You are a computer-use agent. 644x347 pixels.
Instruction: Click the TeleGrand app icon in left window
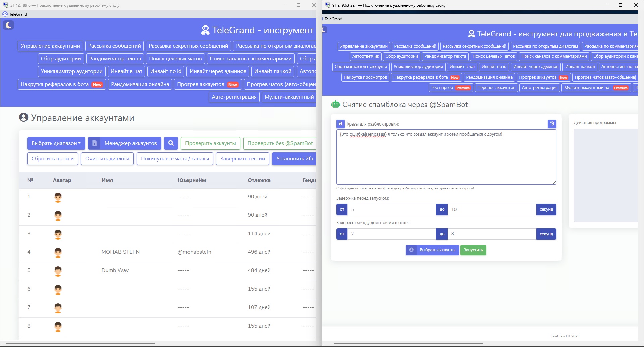(5, 14)
